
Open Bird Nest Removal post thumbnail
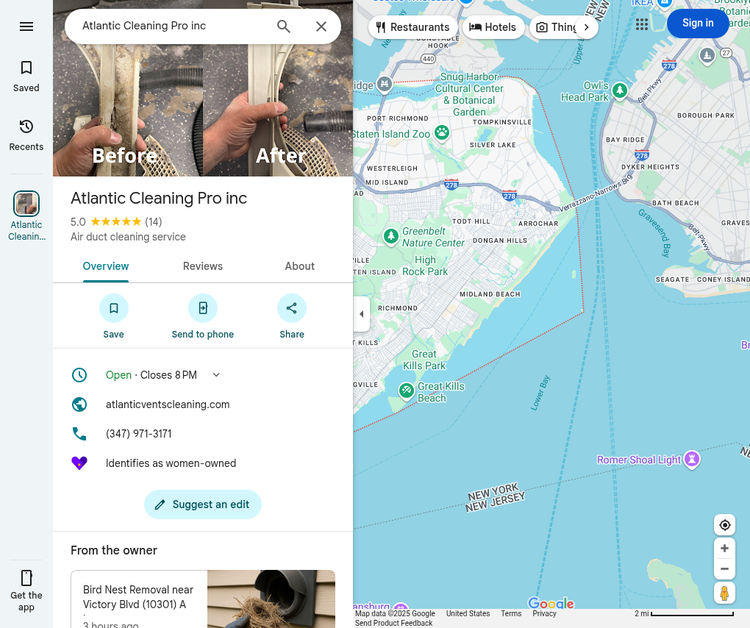271,599
